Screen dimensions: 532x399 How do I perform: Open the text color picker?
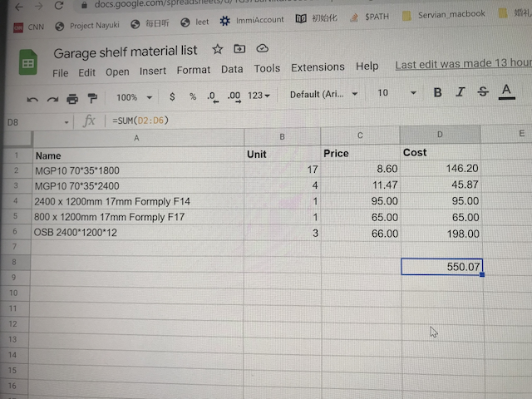click(x=505, y=91)
